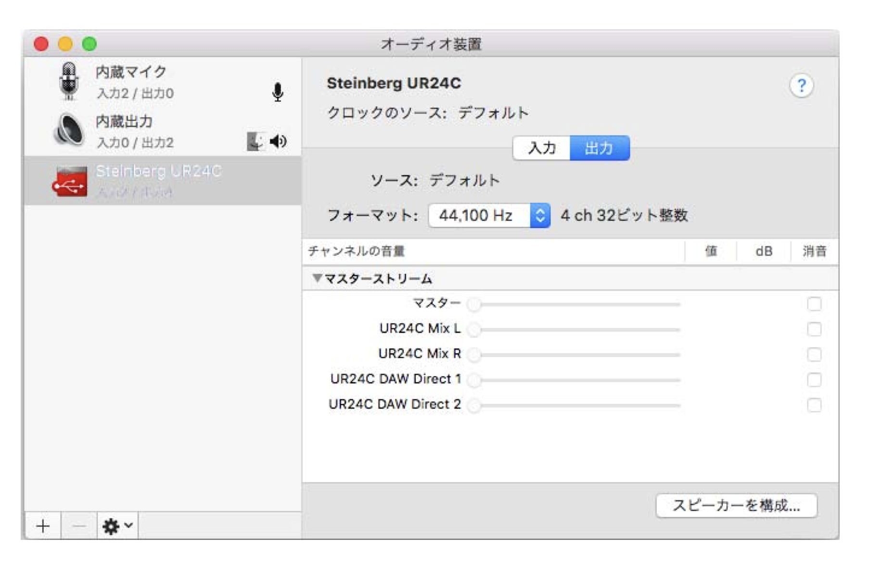Image resolution: width=894 pixels, height=588 pixels.
Task: Select Steinberg UR24C in the device list
Action: (163, 181)
